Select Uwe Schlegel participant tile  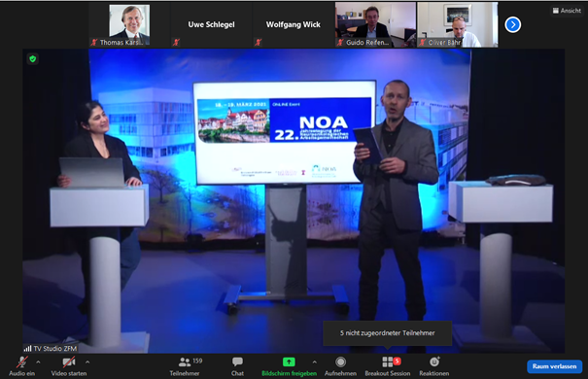[212, 24]
